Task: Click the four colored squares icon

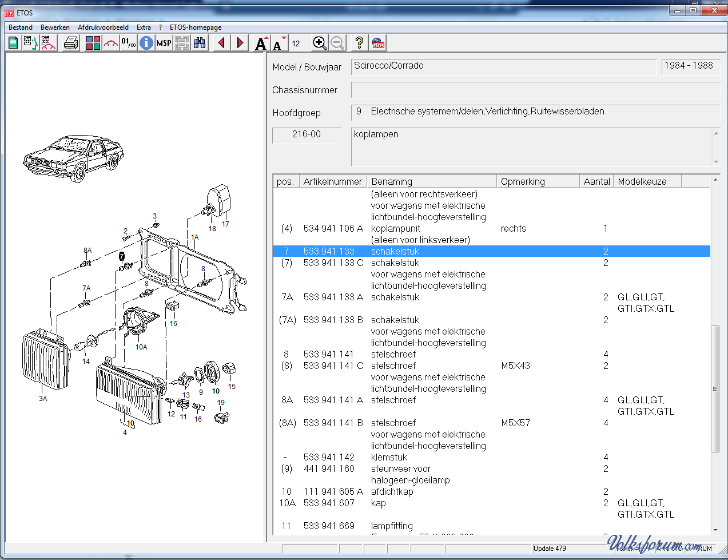Action: pos(93,43)
